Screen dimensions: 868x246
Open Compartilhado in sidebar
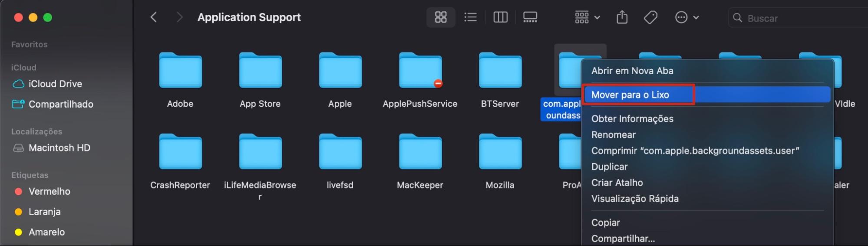click(61, 104)
